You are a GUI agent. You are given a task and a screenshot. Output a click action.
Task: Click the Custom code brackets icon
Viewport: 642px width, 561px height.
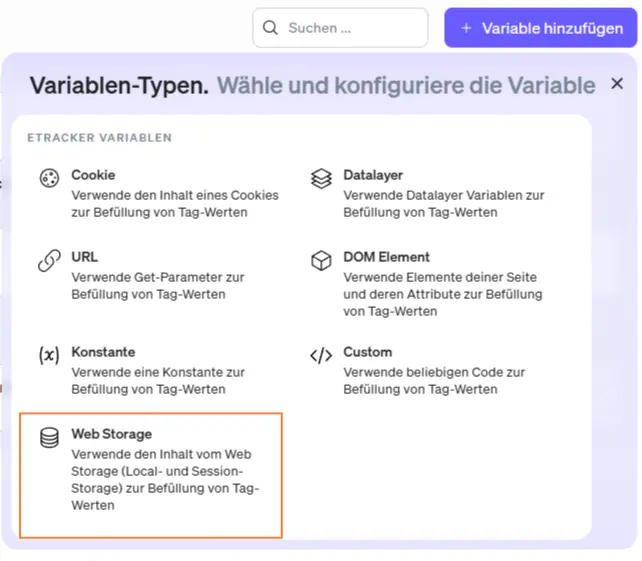(x=321, y=355)
